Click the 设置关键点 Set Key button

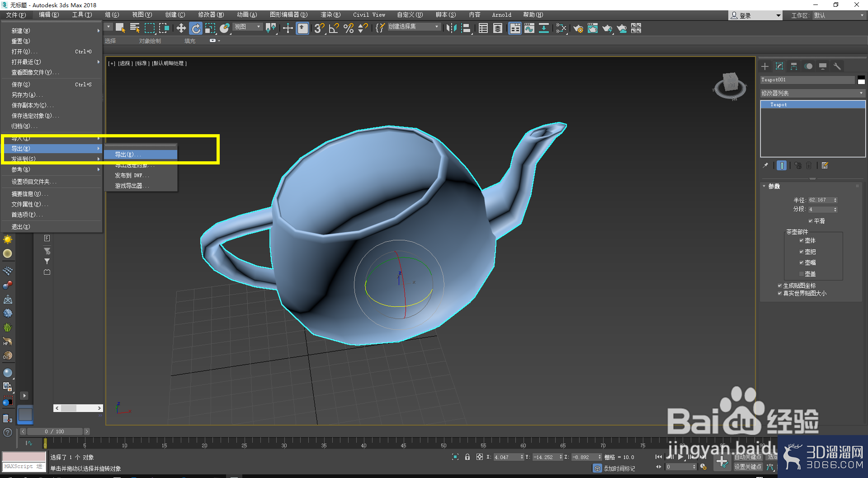(x=748, y=467)
